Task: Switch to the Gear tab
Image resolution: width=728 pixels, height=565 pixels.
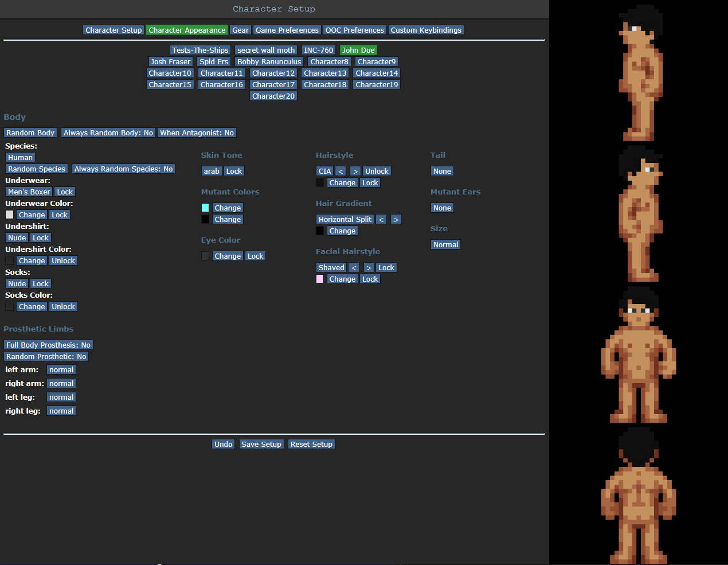Action: [240, 30]
